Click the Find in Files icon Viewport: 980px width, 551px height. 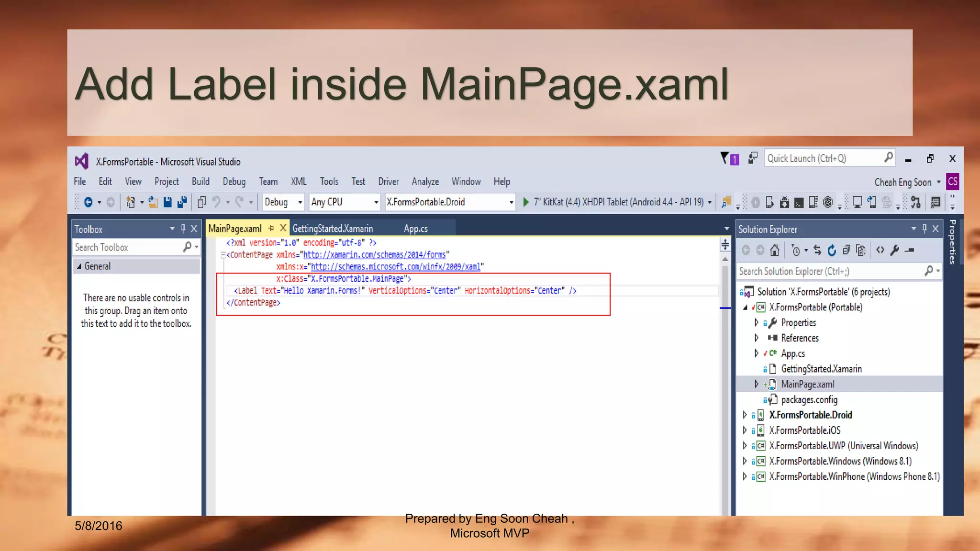tap(726, 202)
